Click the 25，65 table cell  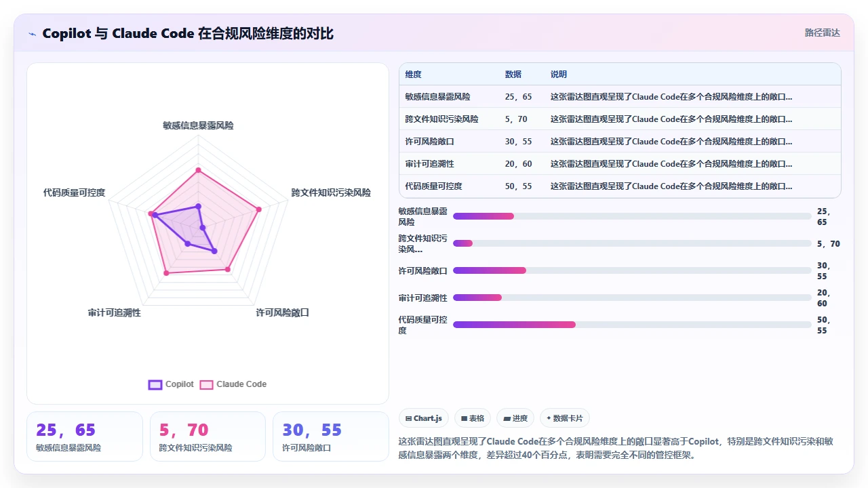tap(519, 97)
